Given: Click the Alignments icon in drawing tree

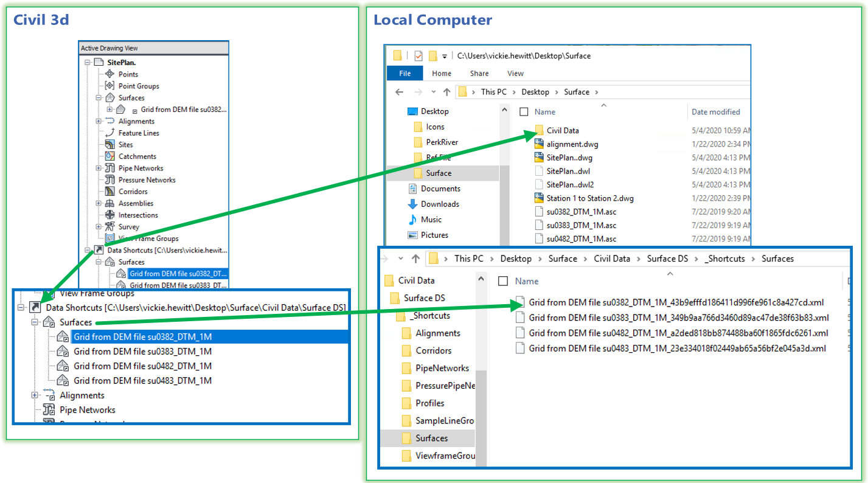Looking at the screenshot, I should (x=109, y=121).
